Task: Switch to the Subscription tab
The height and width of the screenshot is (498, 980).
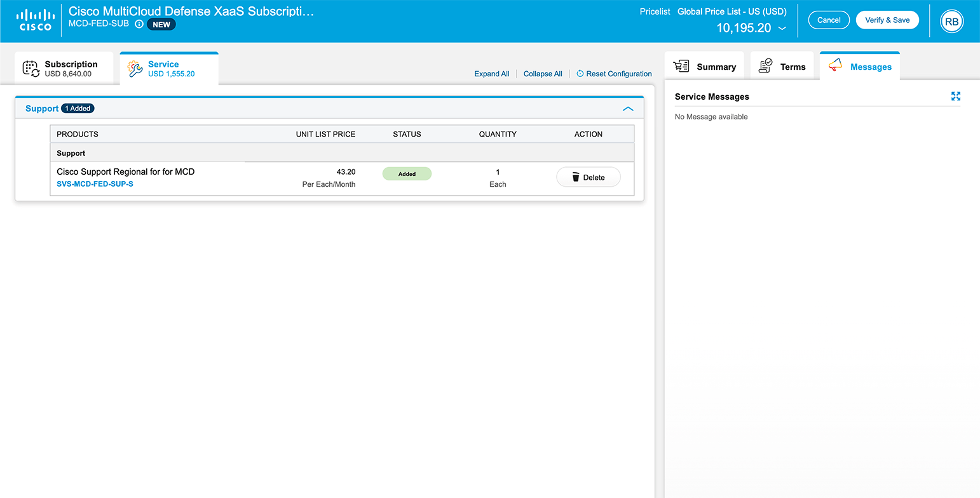Action: (64, 68)
